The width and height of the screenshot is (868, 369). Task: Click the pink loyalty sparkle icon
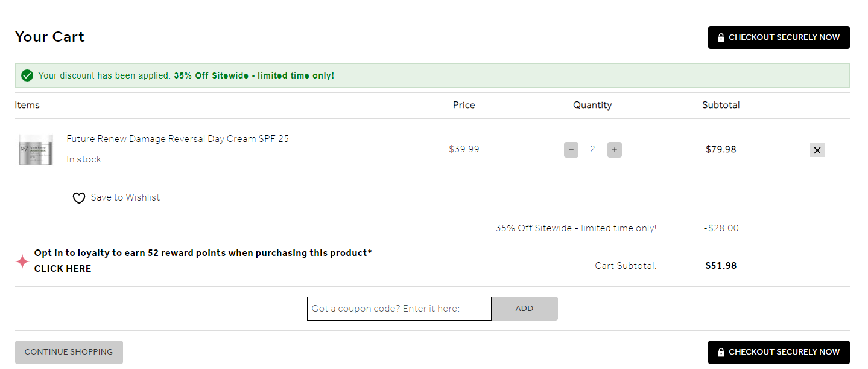[x=22, y=262]
